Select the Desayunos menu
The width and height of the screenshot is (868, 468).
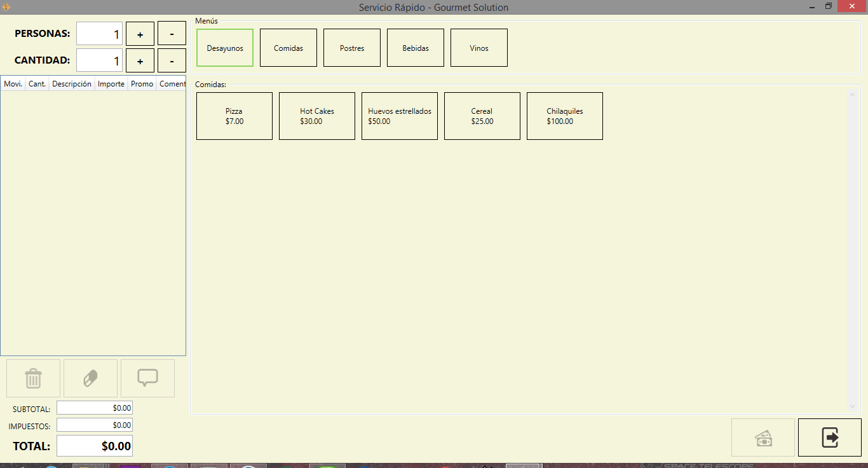pos(225,48)
